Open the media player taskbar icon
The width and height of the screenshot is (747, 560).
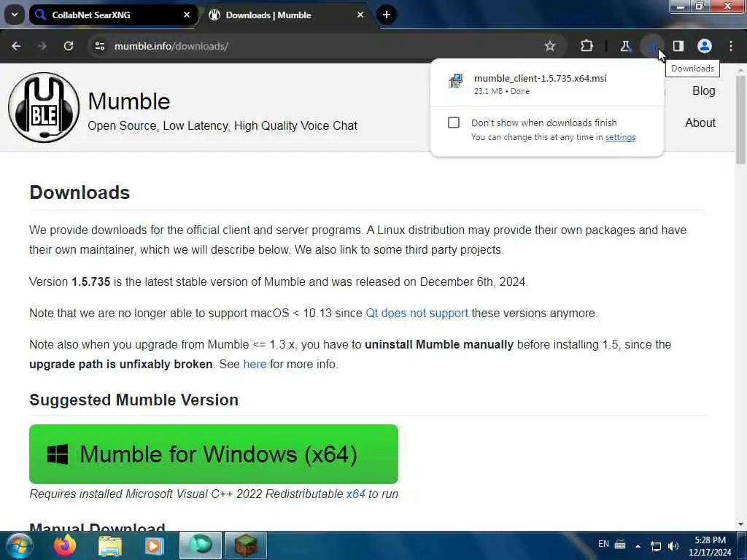click(155, 545)
